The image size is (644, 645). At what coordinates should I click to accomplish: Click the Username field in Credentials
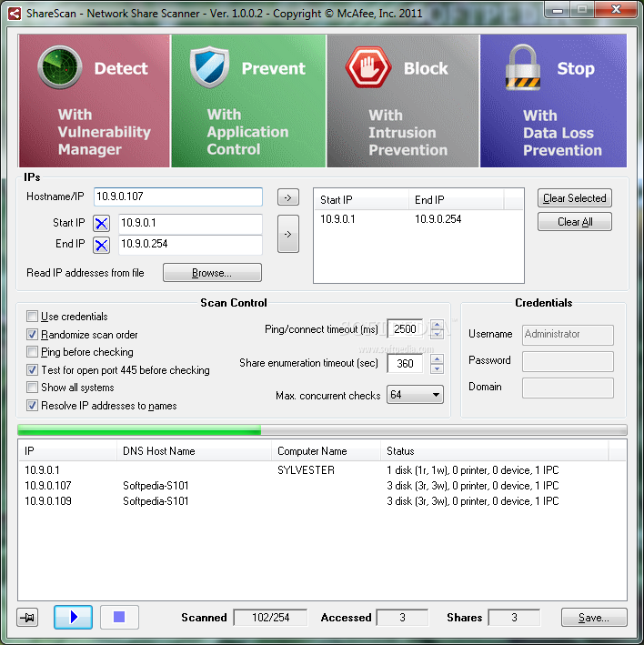[x=568, y=335]
